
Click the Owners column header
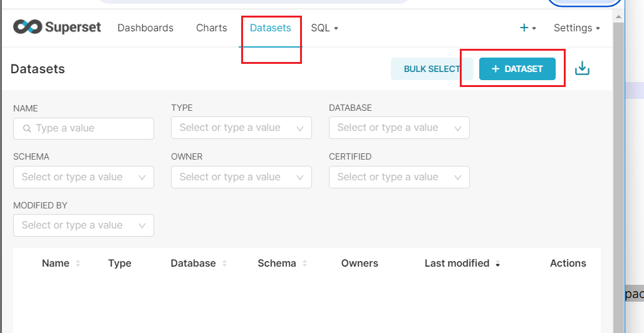(x=360, y=263)
